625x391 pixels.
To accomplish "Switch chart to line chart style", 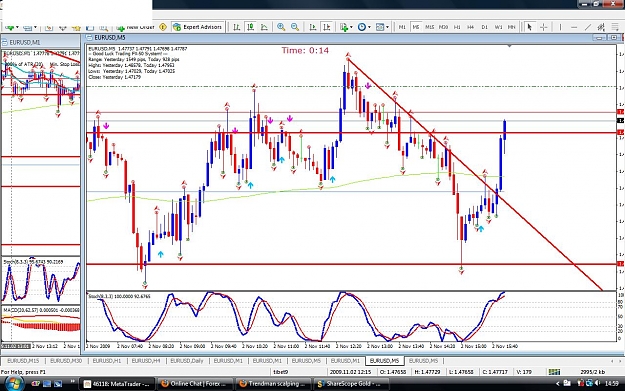I will click(264, 27).
